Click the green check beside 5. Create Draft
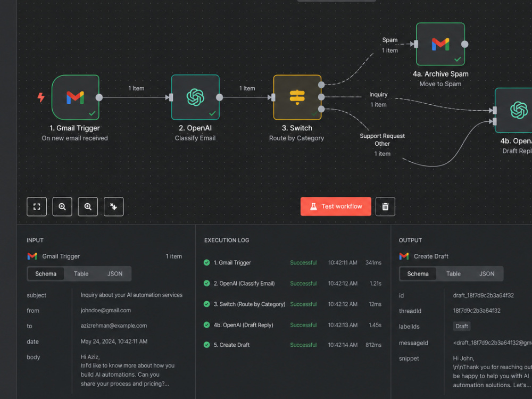The width and height of the screenshot is (532, 399). 206,345
